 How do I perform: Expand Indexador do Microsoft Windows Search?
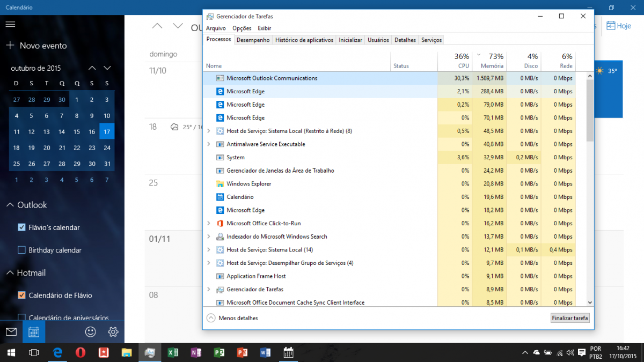(x=209, y=237)
